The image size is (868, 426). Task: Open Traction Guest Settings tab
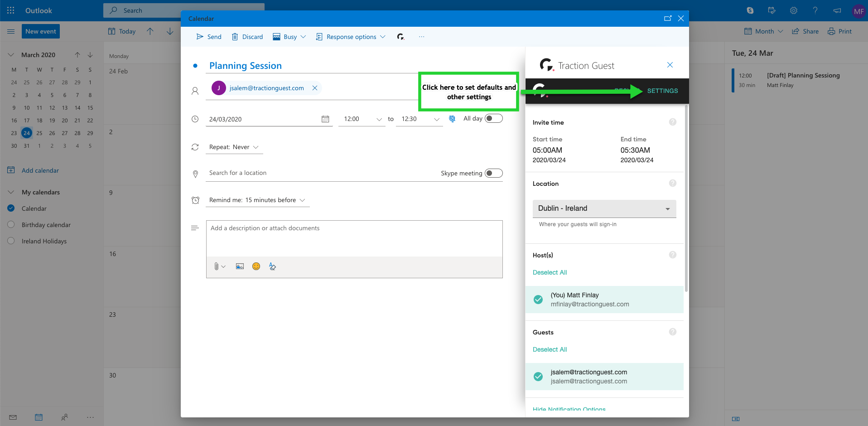pyautogui.click(x=662, y=91)
